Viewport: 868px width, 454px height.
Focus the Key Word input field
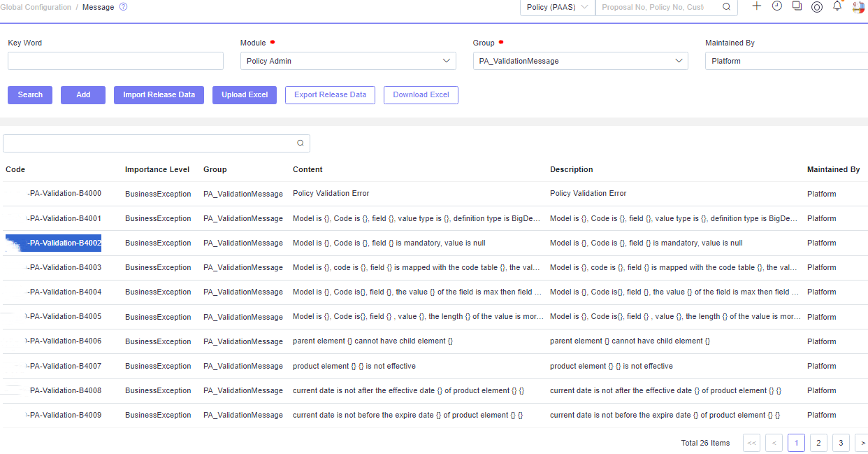pos(115,61)
